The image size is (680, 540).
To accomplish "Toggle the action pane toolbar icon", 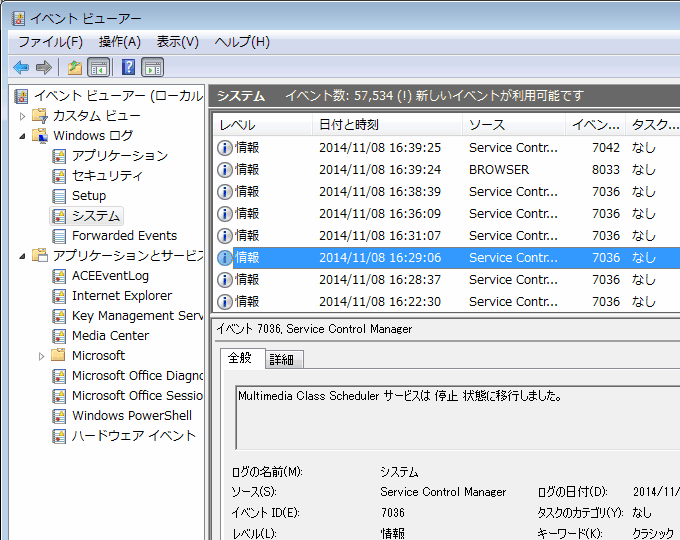I will point(152,67).
